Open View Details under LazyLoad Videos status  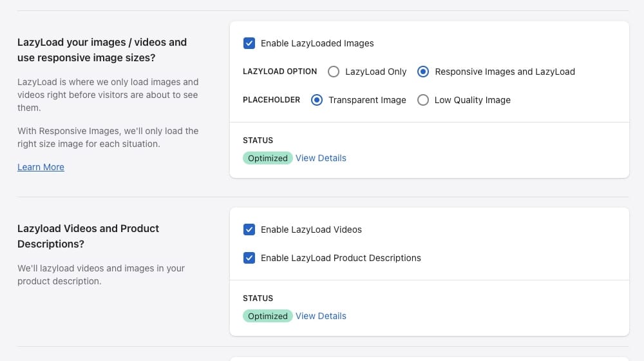click(321, 316)
